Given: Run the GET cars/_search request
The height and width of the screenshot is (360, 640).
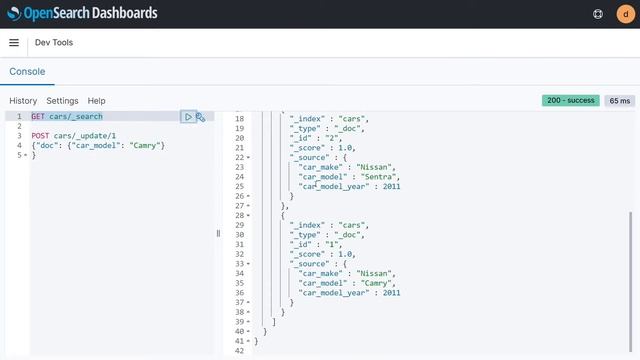Looking at the screenshot, I should tap(188, 117).
